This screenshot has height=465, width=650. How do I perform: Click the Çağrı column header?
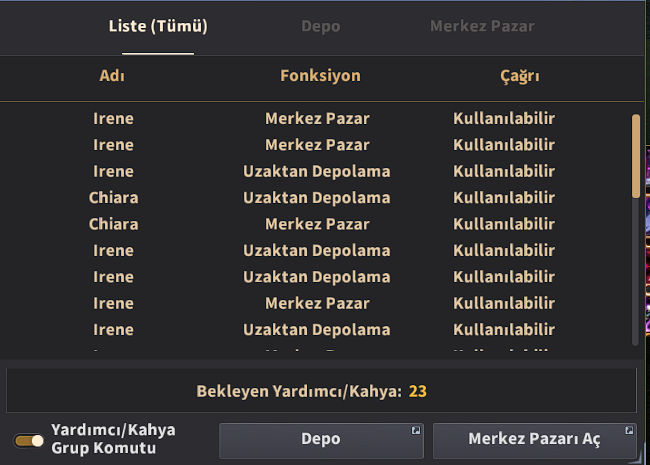tap(520, 76)
